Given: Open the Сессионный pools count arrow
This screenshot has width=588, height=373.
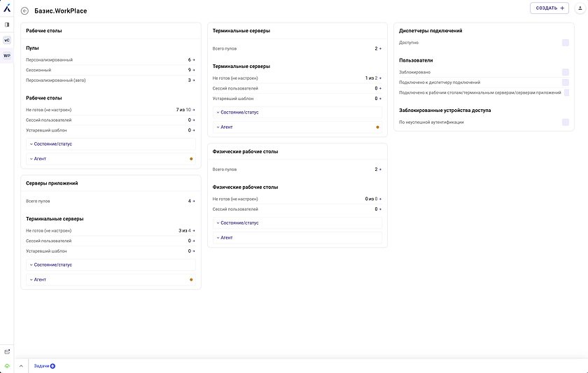Looking at the screenshot, I should (194, 70).
